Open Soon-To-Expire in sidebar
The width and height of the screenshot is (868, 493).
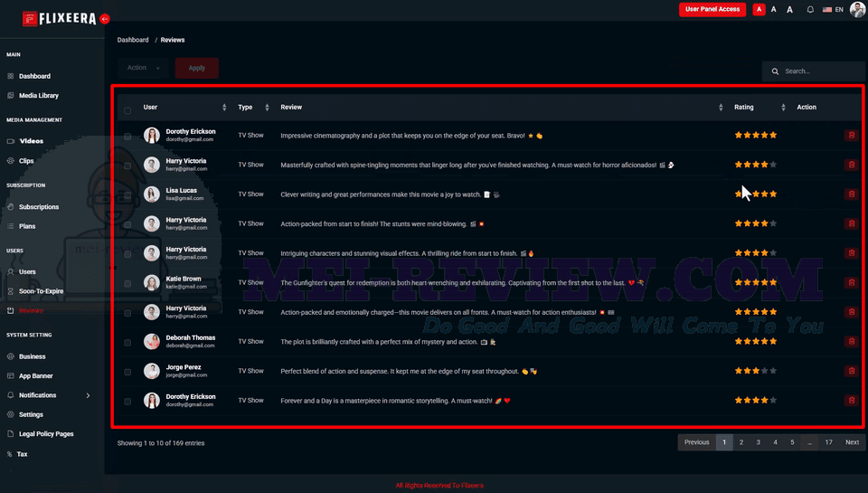click(x=41, y=291)
